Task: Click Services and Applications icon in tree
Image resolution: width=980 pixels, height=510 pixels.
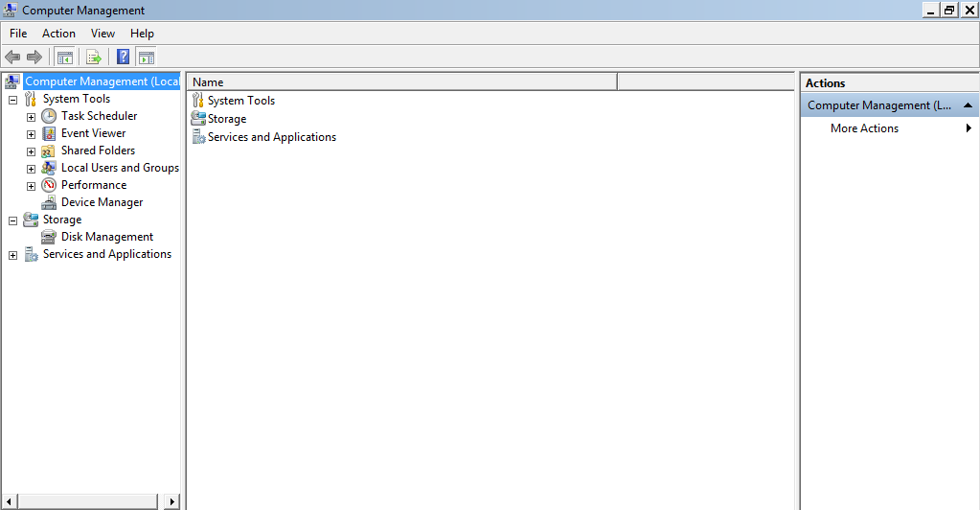Action: tap(31, 254)
